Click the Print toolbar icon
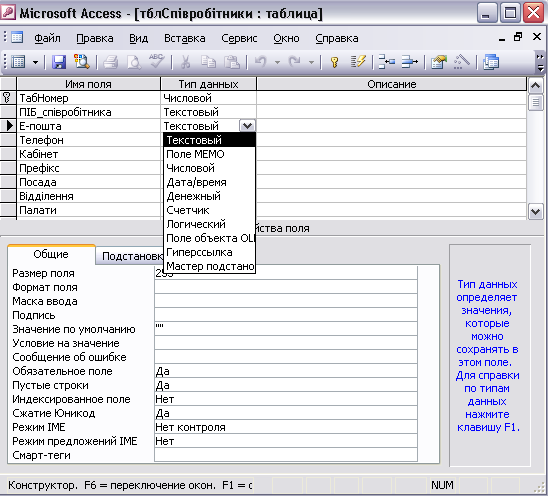 pyautogui.click(x=111, y=63)
